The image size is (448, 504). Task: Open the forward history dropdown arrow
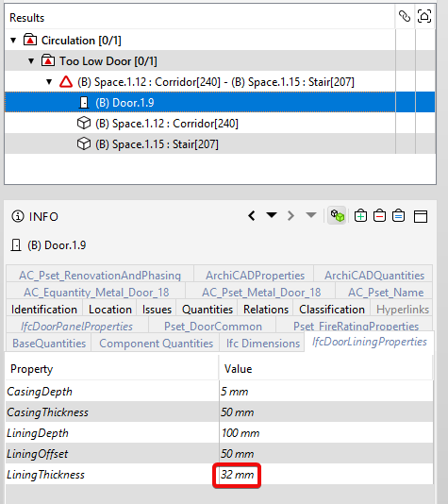coord(311,214)
